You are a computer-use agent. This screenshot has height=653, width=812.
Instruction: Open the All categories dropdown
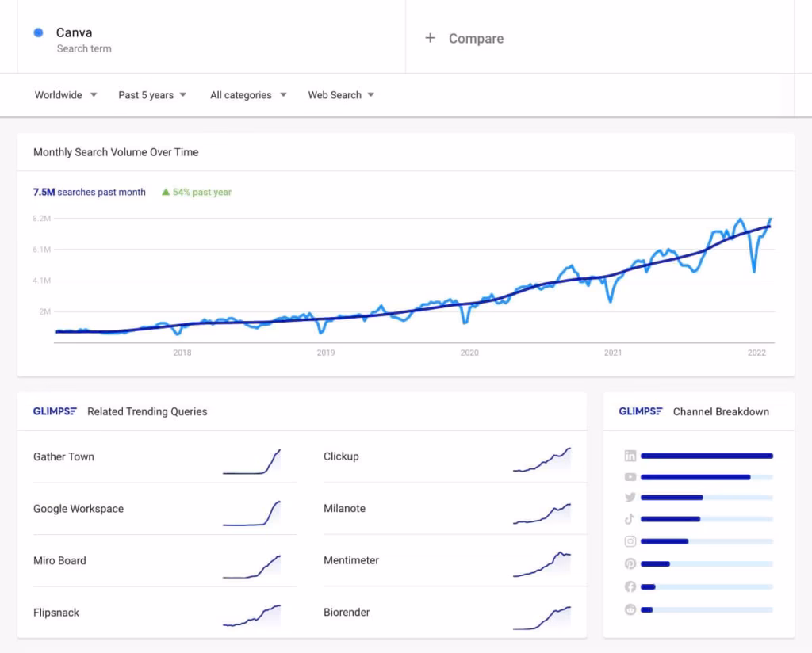247,94
